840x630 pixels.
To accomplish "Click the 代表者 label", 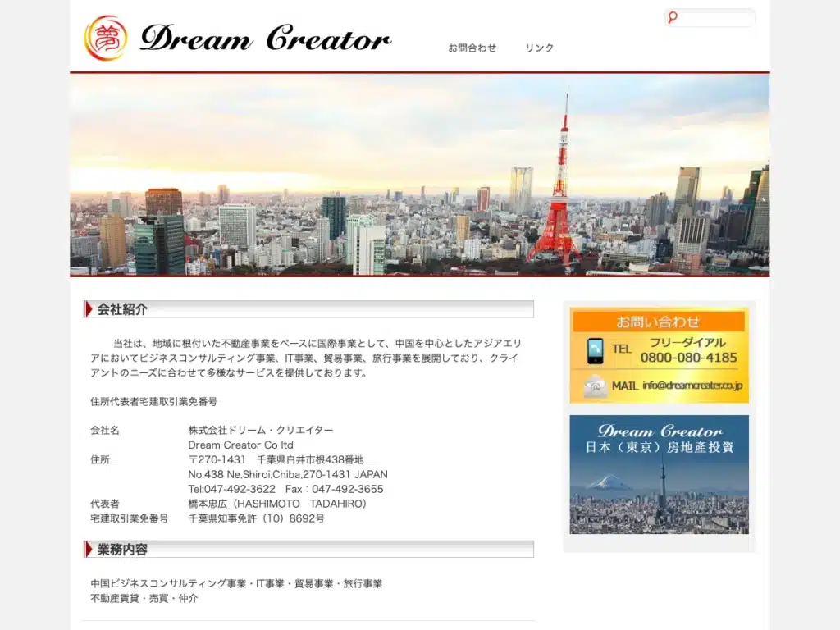I will 104,504.
